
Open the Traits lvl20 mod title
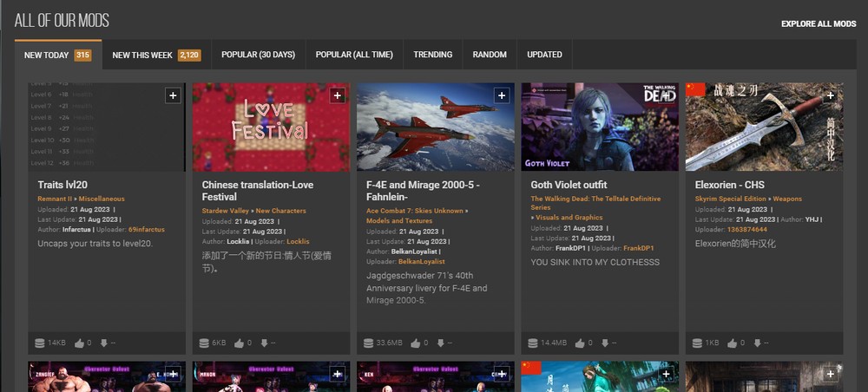(x=62, y=185)
